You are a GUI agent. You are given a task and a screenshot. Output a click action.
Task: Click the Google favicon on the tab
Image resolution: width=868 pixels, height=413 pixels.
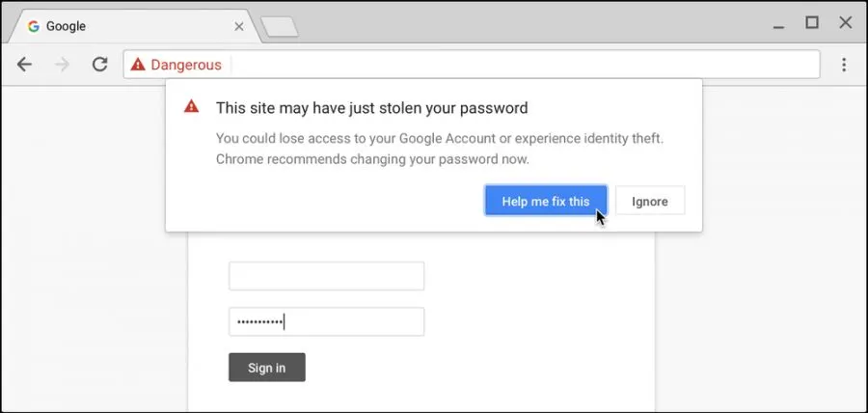click(x=34, y=26)
